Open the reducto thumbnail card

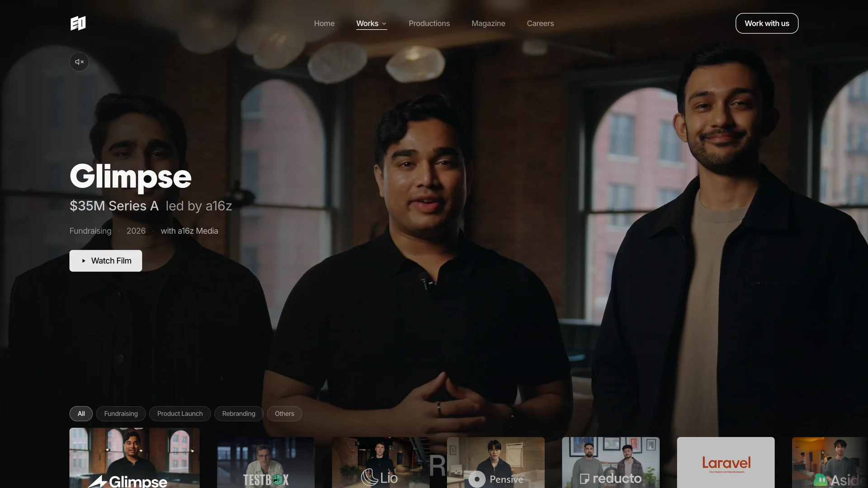click(611, 462)
